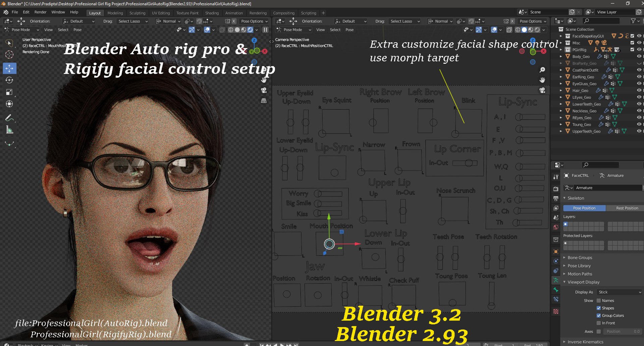Open the Bone properties tab
The image size is (644, 346).
556,290
